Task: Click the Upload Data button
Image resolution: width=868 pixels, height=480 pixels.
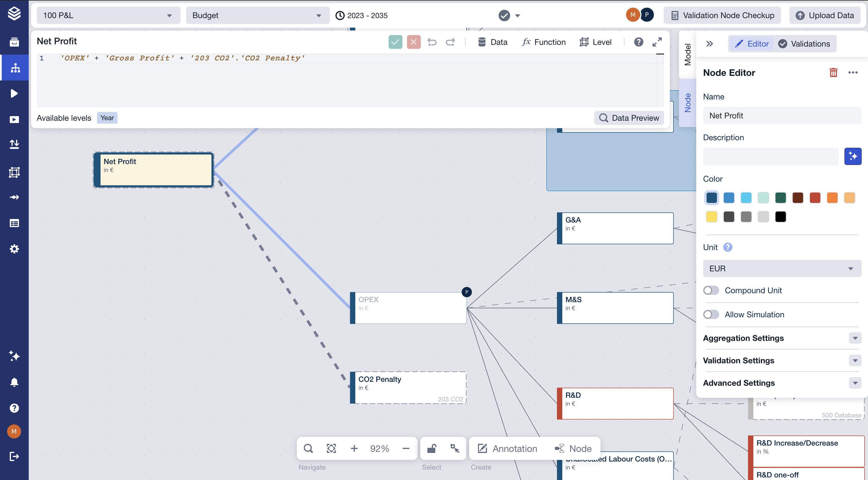Action: (825, 16)
